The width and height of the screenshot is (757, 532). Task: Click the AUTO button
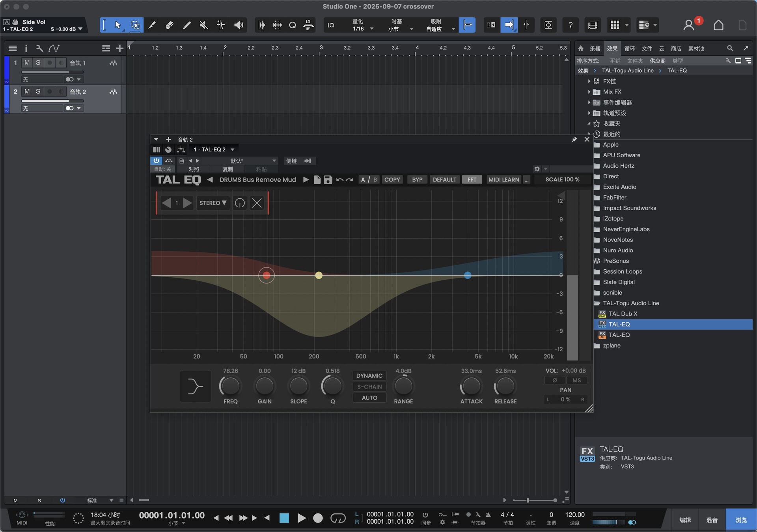coord(369,398)
